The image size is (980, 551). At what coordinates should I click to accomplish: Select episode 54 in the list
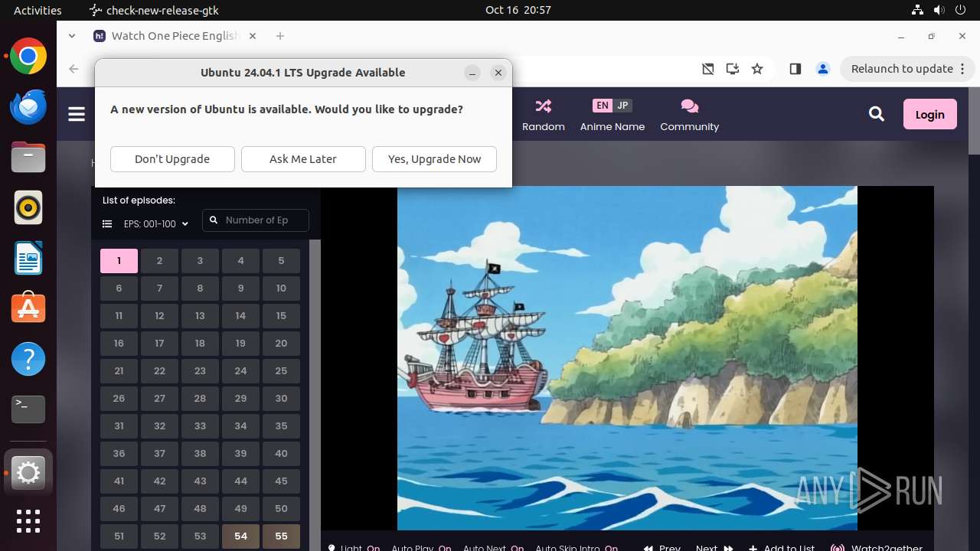pyautogui.click(x=240, y=536)
